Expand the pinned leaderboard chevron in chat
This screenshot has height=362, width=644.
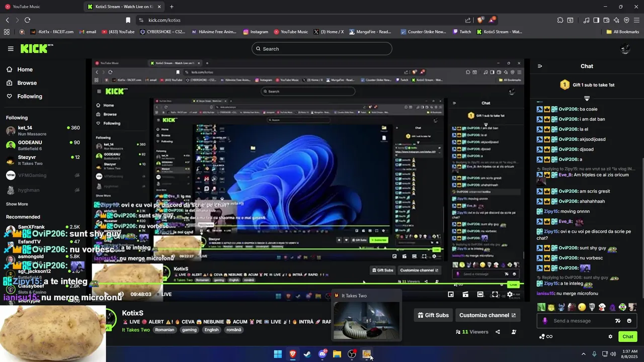(587, 98)
